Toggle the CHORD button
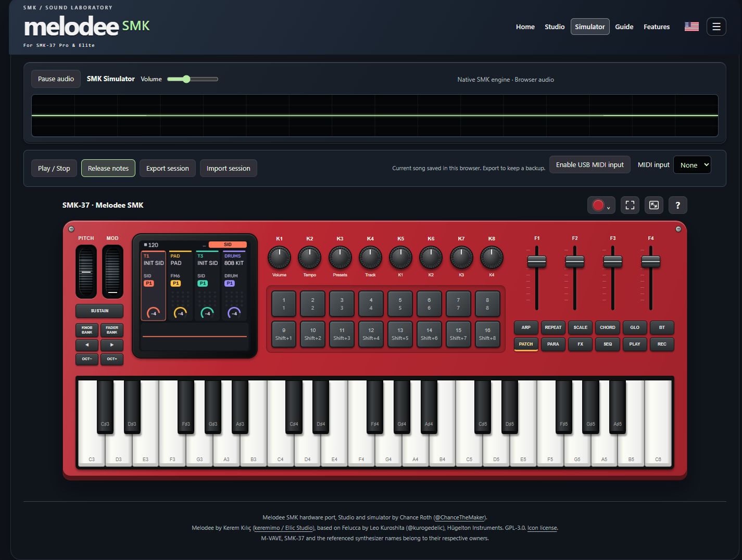 [x=607, y=327]
